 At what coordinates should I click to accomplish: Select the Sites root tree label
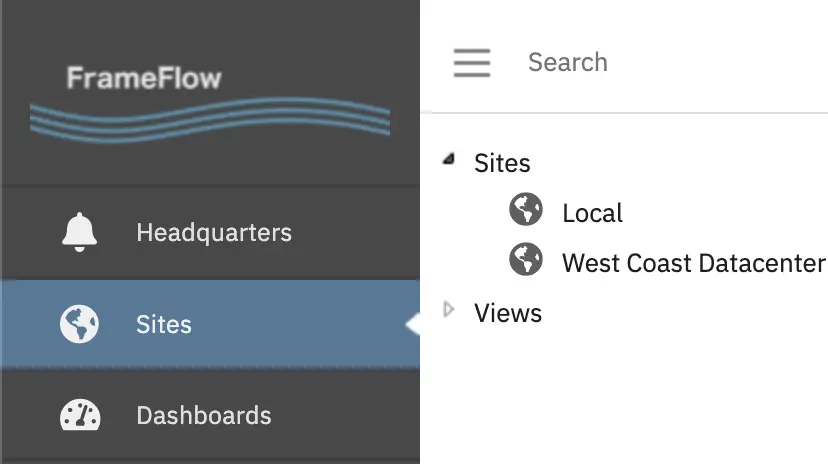(x=502, y=163)
